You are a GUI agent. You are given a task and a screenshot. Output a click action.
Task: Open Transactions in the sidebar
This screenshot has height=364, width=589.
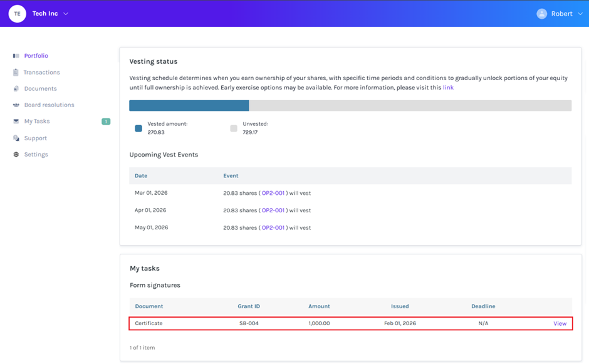(41, 73)
